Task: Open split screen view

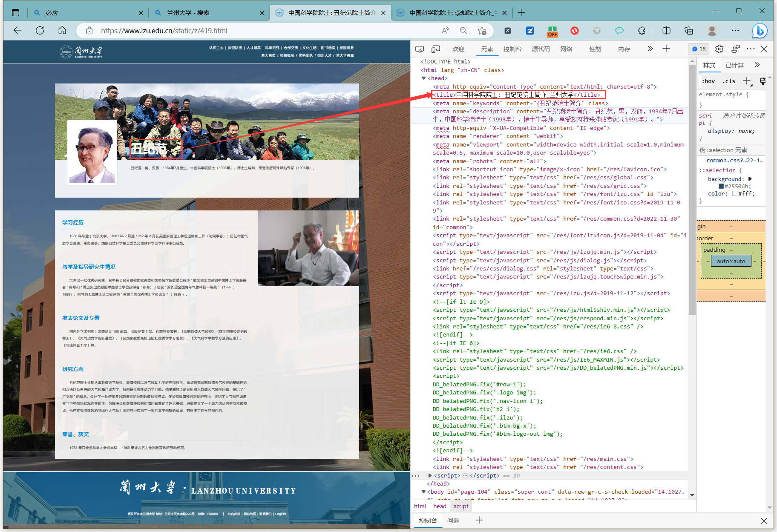Action: (667, 31)
